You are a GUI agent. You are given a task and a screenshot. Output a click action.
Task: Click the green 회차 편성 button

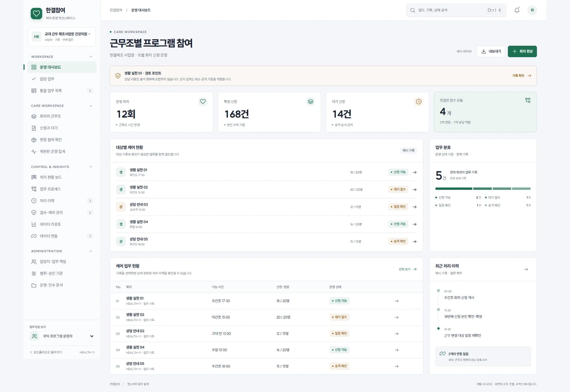pos(522,51)
